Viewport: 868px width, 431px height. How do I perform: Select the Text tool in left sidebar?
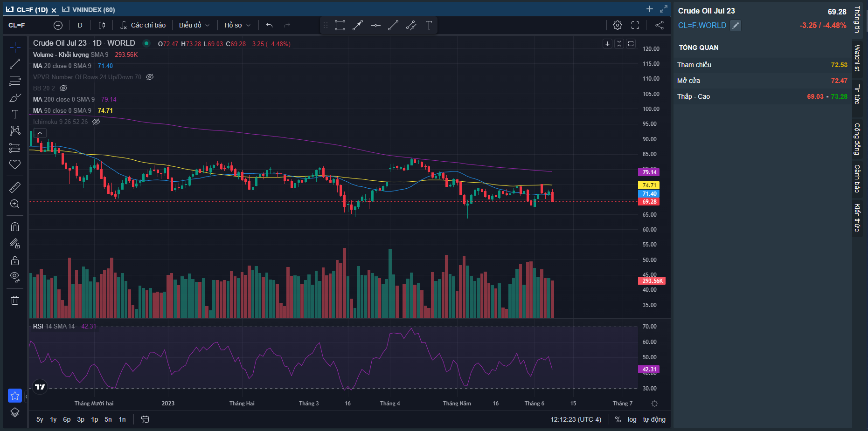[x=15, y=114]
